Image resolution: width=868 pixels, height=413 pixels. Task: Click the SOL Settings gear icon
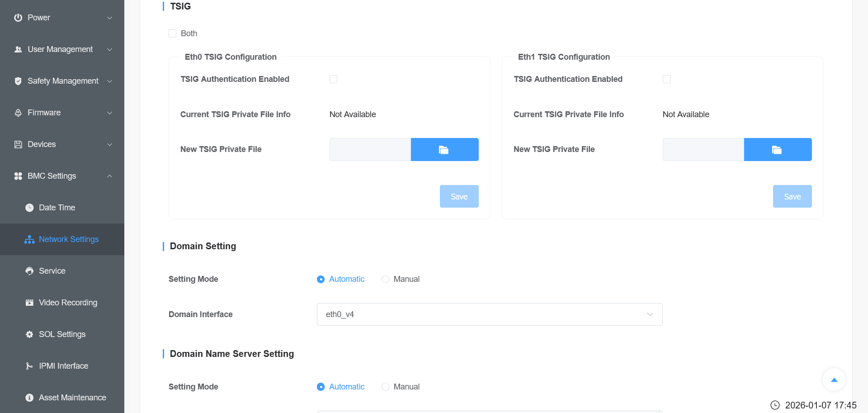pyautogui.click(x=29, y=334)
